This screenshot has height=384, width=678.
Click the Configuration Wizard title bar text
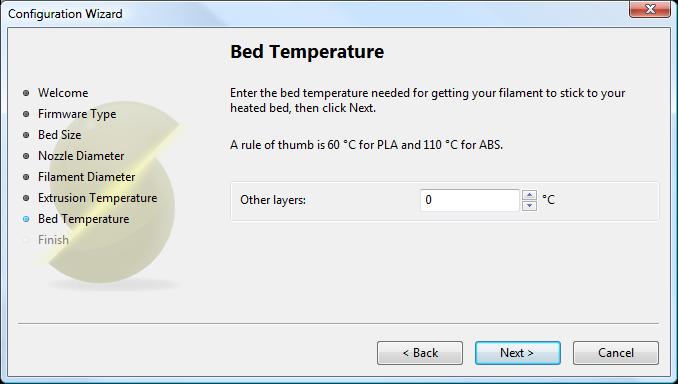[x=65, y=14]
